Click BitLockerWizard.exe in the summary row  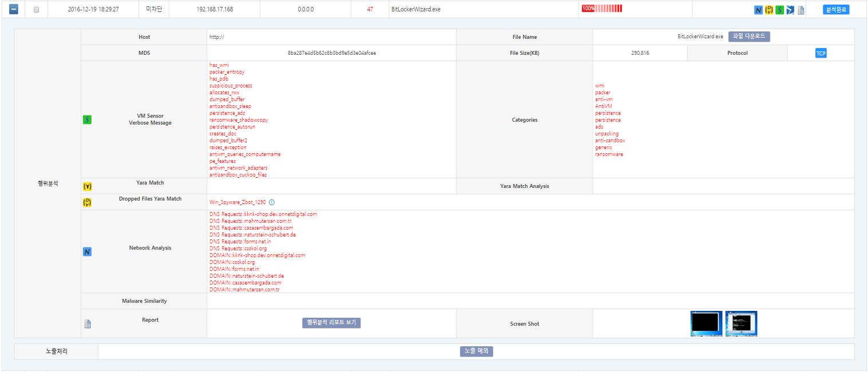(x=415, y=10)
